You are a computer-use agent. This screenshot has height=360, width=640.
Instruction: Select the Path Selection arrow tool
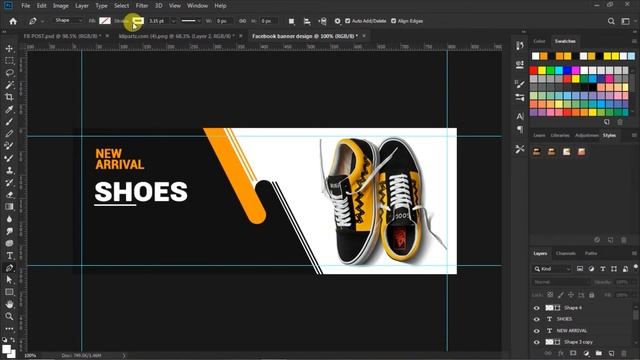point(9,280)
